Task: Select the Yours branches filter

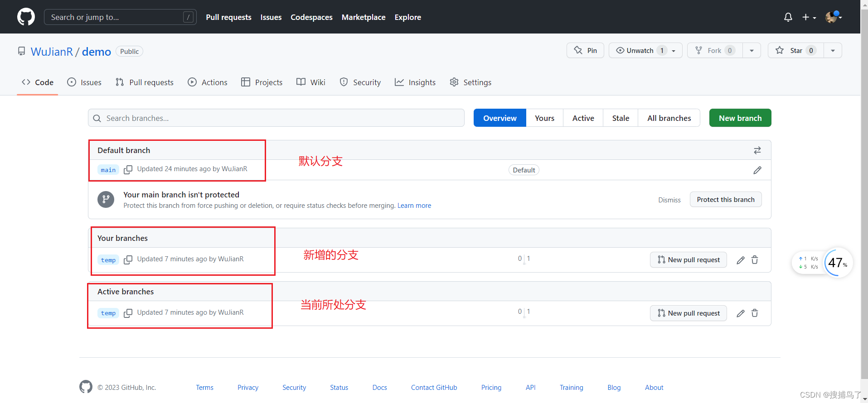Action: click(x=544, y=118)
